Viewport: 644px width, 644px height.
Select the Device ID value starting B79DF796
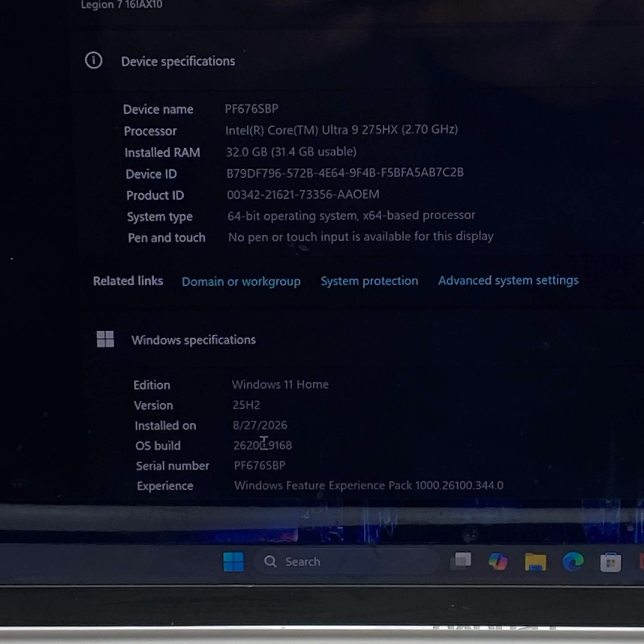[x=345, y=172]
